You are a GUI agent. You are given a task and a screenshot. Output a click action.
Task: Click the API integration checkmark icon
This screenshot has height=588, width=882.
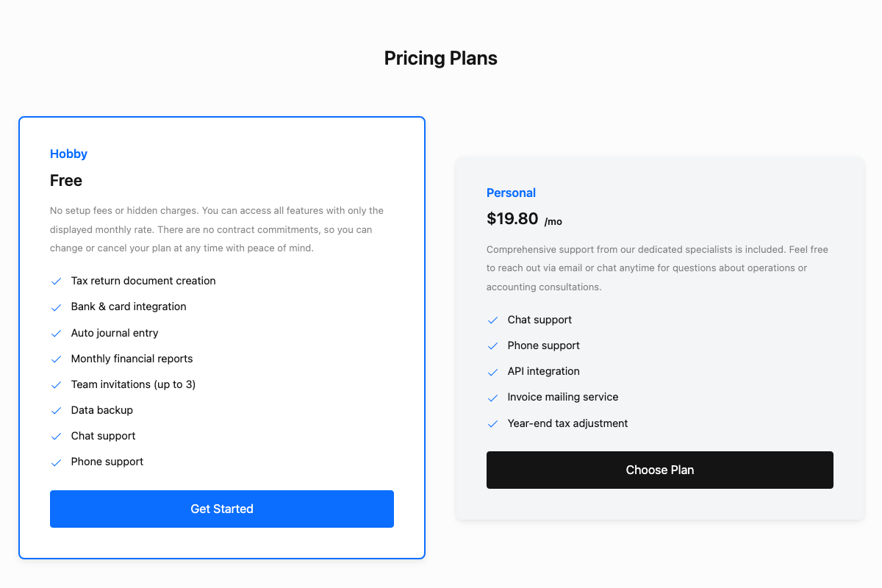[x=492, y=372]
